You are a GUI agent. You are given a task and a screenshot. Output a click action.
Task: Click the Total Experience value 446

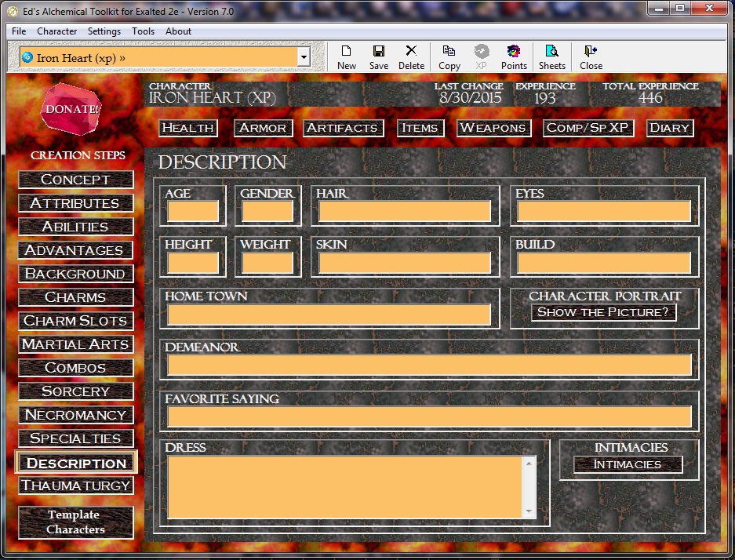(x=650, y=98)
